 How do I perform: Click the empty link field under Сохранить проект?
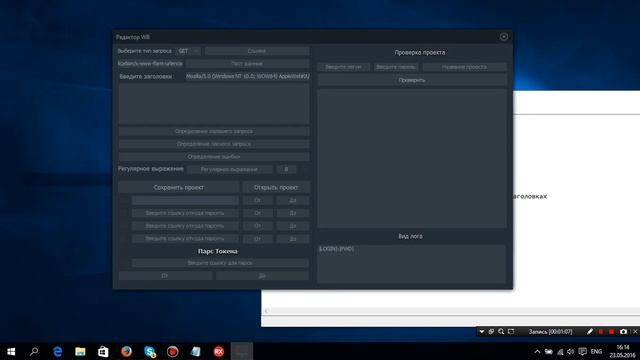coord(185,200)
